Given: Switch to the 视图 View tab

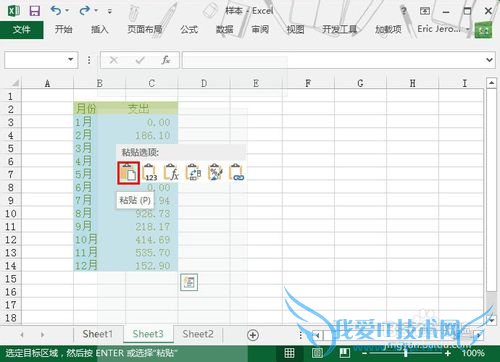Looking at the screenshot, I should pos(295,30).
